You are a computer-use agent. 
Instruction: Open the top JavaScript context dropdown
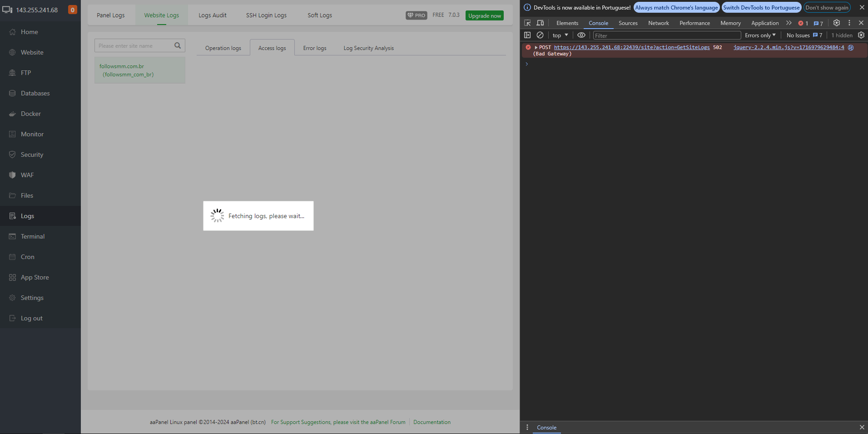pyautogui.click(x=560, y=35)
